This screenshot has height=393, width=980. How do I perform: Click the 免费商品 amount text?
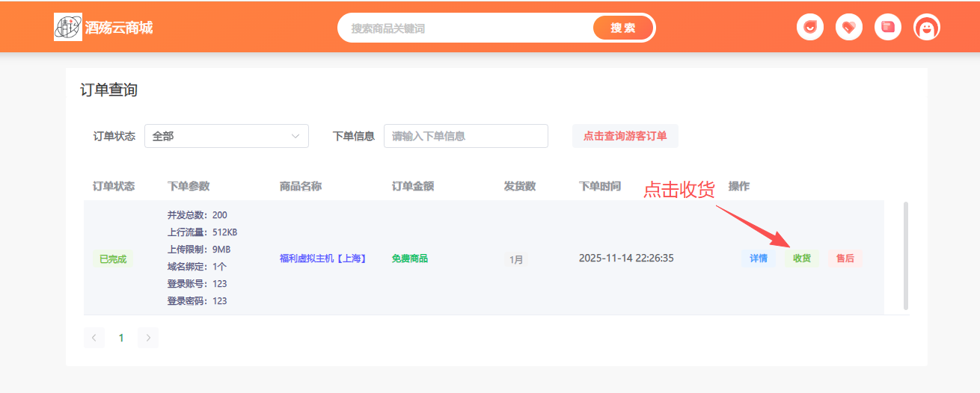[x=410, y=259]
